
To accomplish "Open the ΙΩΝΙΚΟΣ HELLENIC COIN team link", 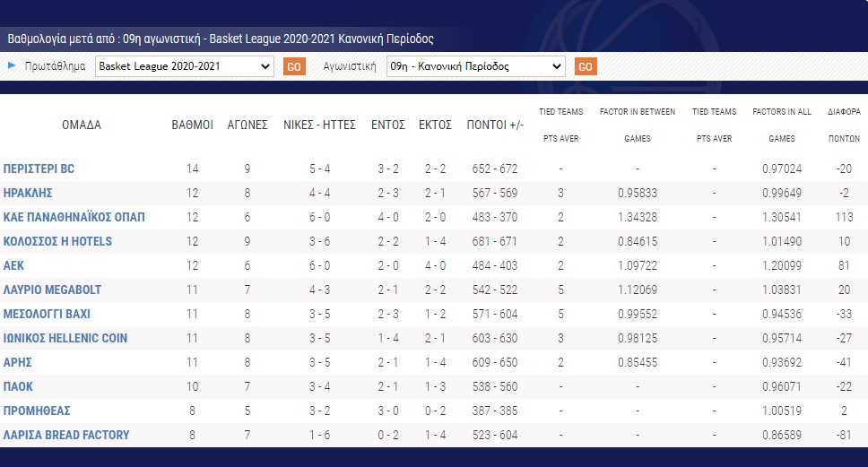I will (65, 338).
